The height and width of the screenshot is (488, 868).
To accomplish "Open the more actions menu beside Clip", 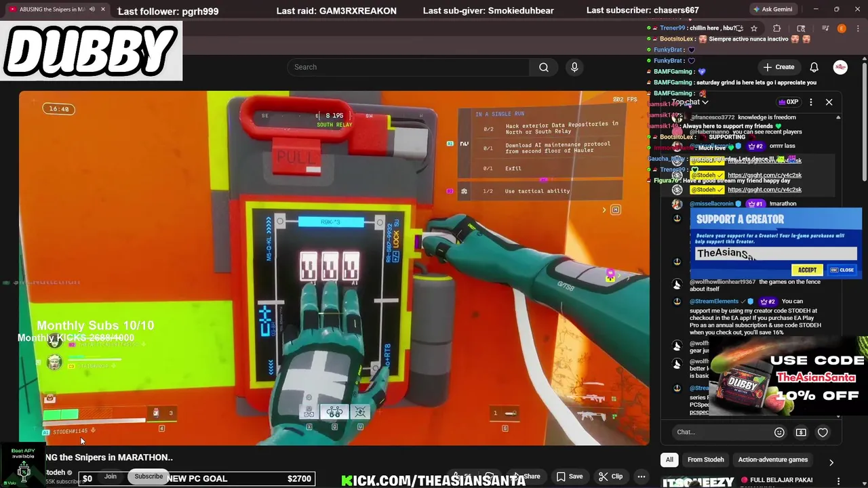I will [x=641, y=476].
